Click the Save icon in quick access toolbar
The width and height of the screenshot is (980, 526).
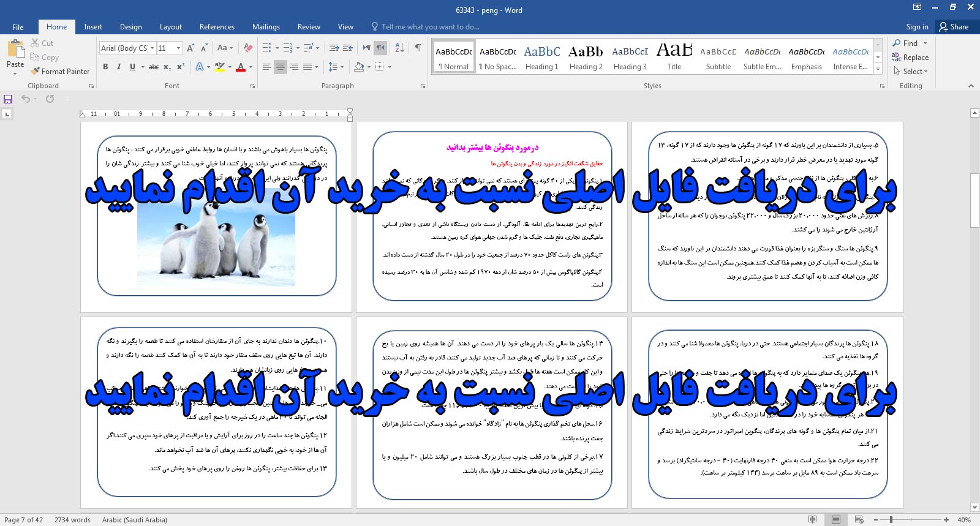(8, 99)
